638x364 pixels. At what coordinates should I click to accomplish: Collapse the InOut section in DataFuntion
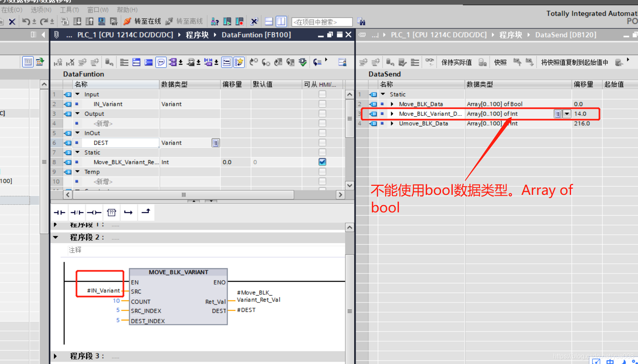point(78,133)
